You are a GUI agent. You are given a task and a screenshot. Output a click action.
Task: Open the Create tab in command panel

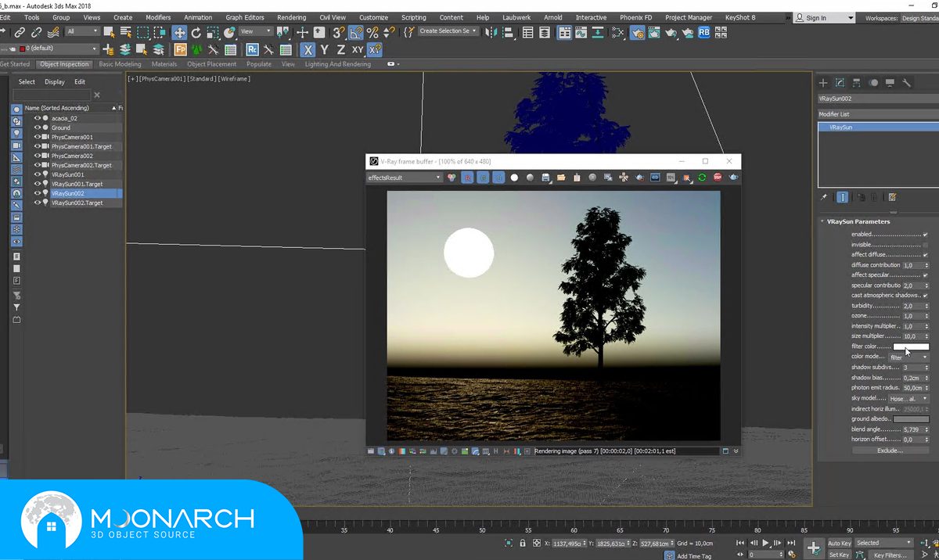[x=823, y=82]
